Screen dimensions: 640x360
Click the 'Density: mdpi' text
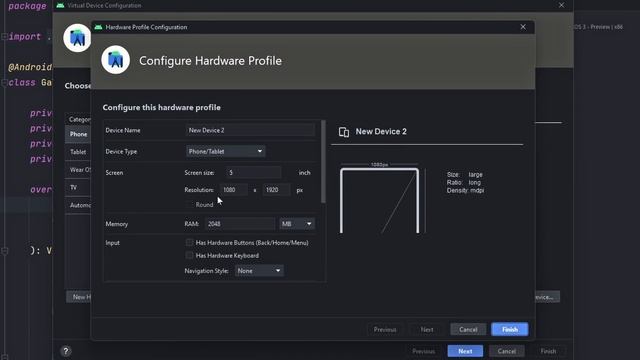465,191
